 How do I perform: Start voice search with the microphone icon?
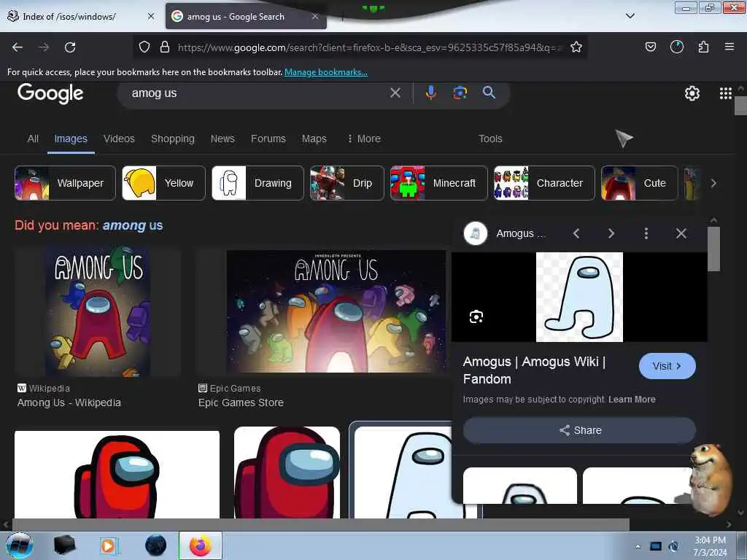pos(430,93)
